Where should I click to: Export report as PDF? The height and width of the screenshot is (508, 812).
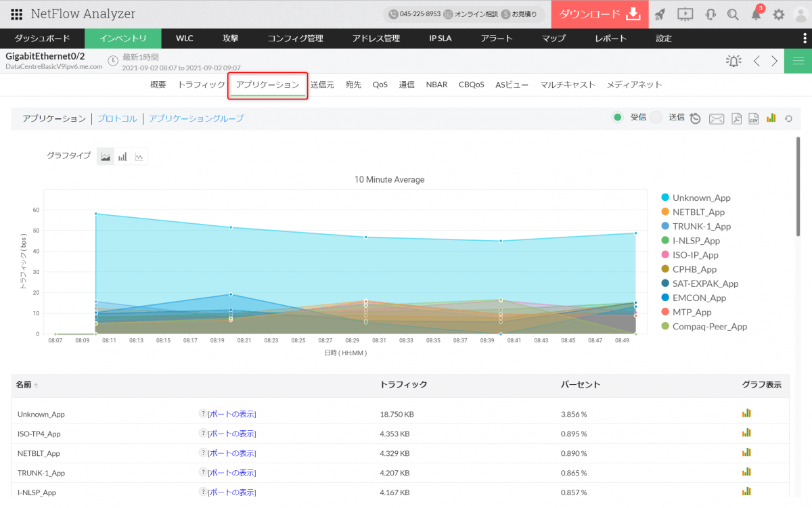(736, 119)
